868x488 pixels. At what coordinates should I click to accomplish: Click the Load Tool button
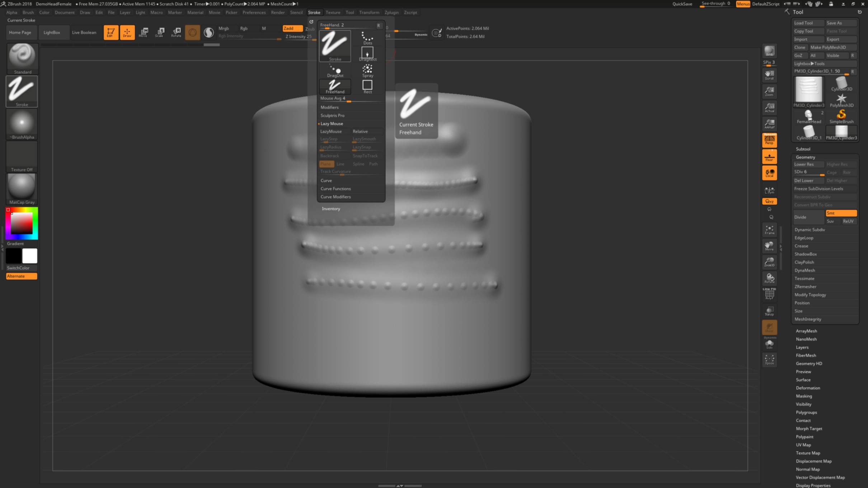pos(808,23)
